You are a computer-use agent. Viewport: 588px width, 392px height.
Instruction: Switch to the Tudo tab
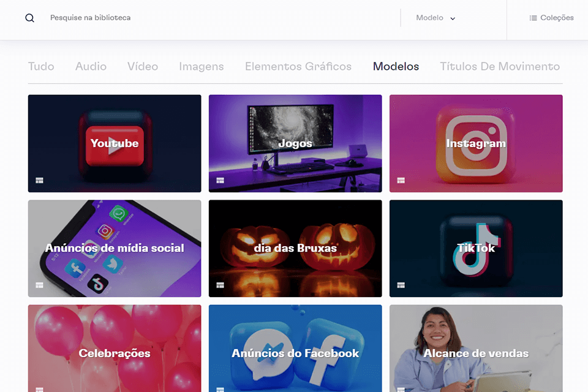[x=41, y=66]
